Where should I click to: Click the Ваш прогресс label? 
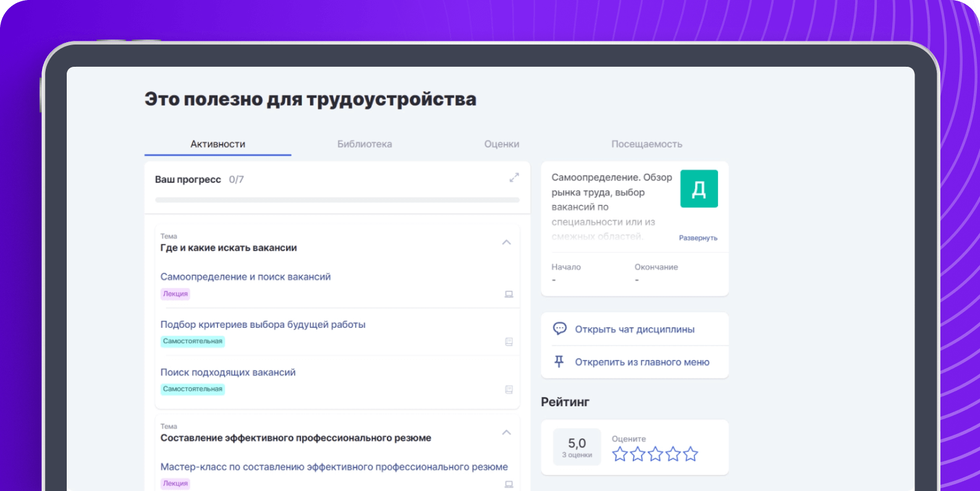click(x=188, y=179)
